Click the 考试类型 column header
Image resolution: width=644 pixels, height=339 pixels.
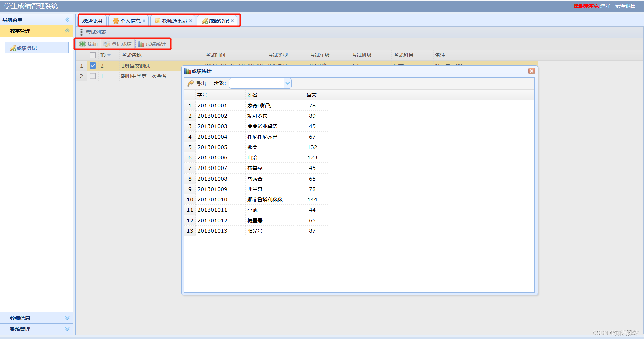click(x=286, y=55)
